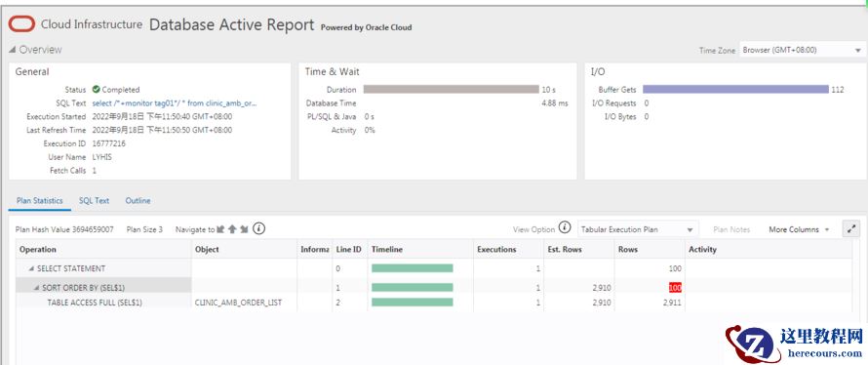The image size is (868, 365).
Task: Click the Line ID column header
Action: (x=349, y=249)
